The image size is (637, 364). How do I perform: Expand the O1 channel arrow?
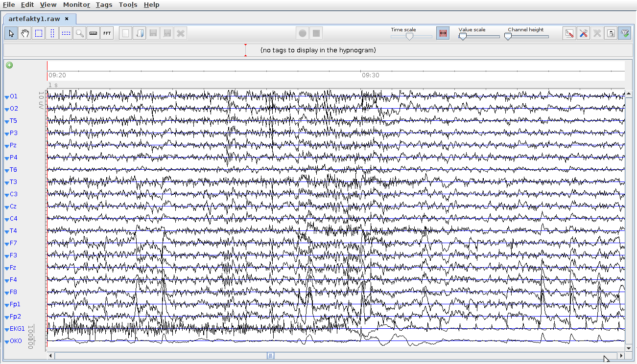click(x=7, y=97)
